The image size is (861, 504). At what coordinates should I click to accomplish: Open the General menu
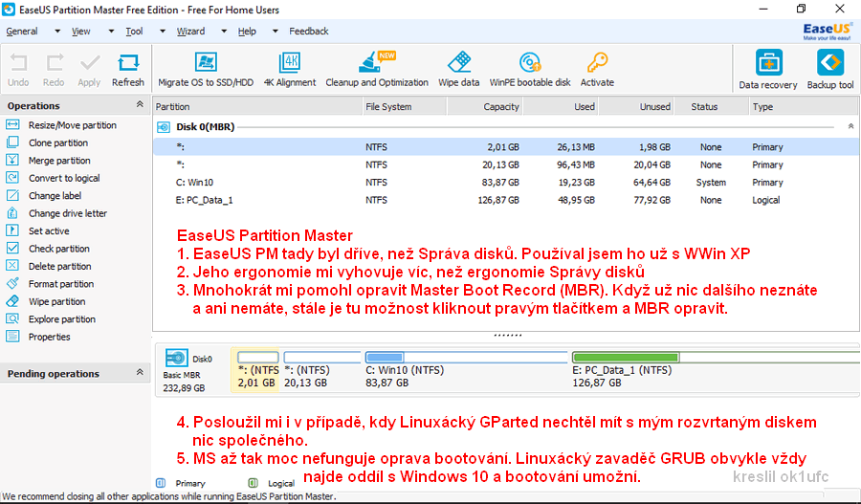coord(22,32)
